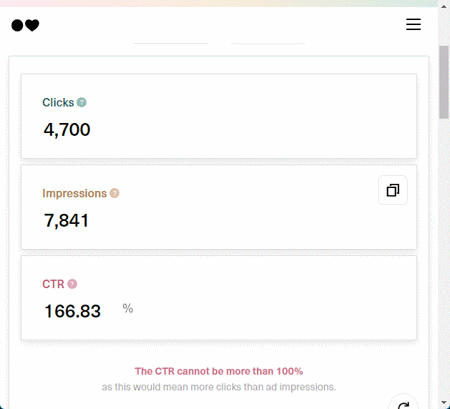Copy the Impressions value with copy icon
The height and width of the screenshot is (409, 450).
pos(393,190)
